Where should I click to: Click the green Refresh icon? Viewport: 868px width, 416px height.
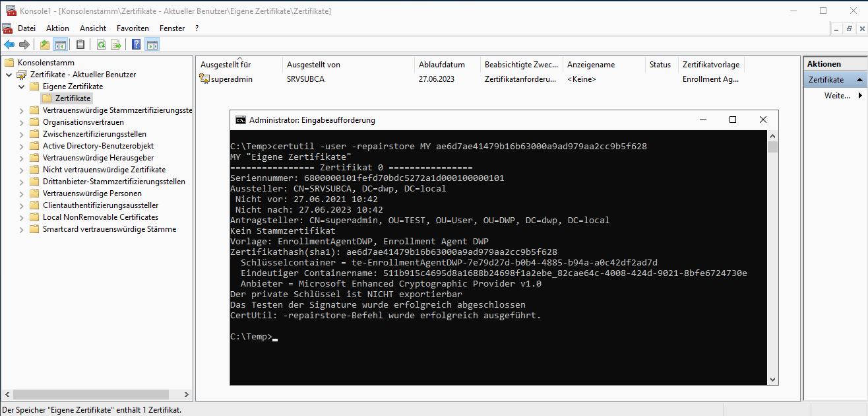click(101, 45)
